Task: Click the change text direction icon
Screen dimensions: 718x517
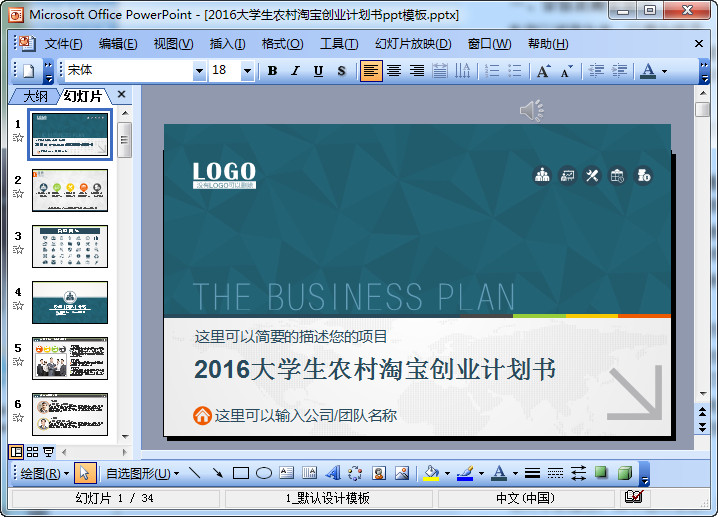Action: pyautogui.click(x=462, y=71)
